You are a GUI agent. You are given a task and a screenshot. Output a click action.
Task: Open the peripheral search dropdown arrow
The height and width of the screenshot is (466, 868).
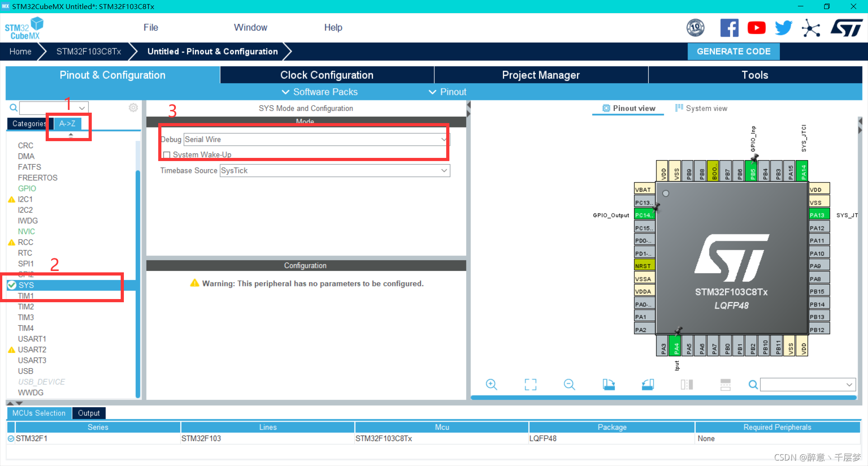tap(82, 108)
